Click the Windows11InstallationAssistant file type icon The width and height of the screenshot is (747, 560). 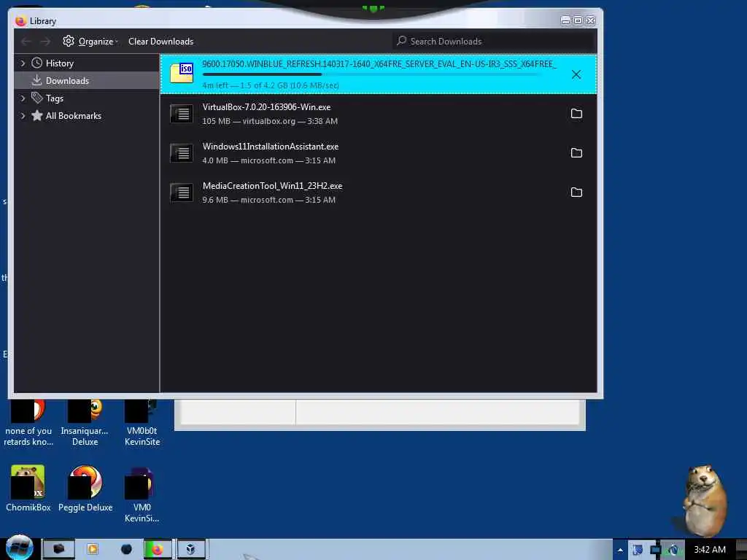point(182,153)
